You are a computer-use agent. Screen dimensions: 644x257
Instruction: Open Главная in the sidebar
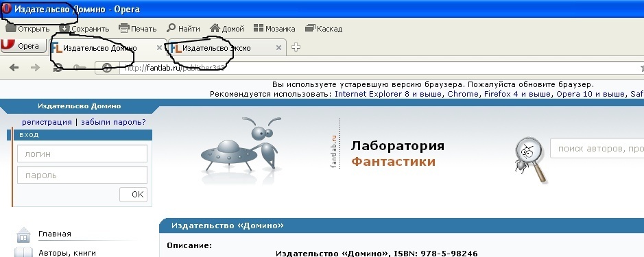(x=55, y=234)
